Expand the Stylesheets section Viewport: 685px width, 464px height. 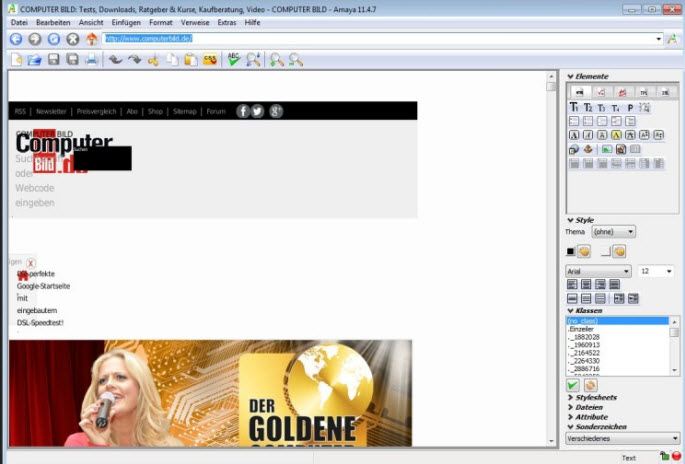570,397
